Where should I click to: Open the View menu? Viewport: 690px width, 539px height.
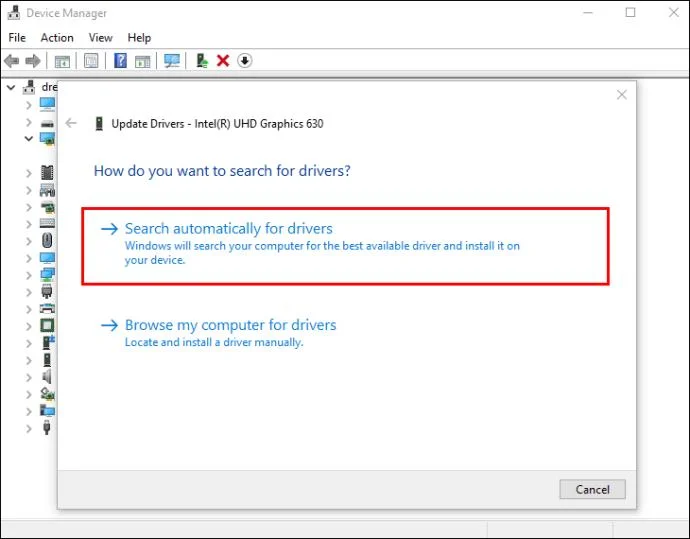(x=100, y=38)
